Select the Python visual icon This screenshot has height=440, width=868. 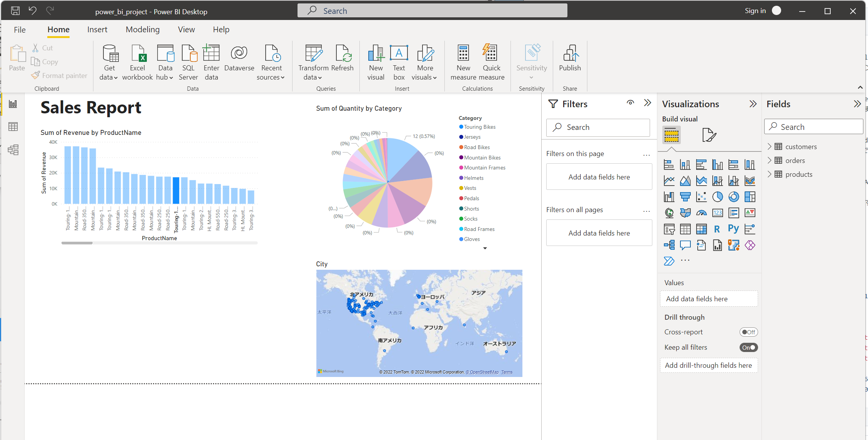click(x=733, y=229)
